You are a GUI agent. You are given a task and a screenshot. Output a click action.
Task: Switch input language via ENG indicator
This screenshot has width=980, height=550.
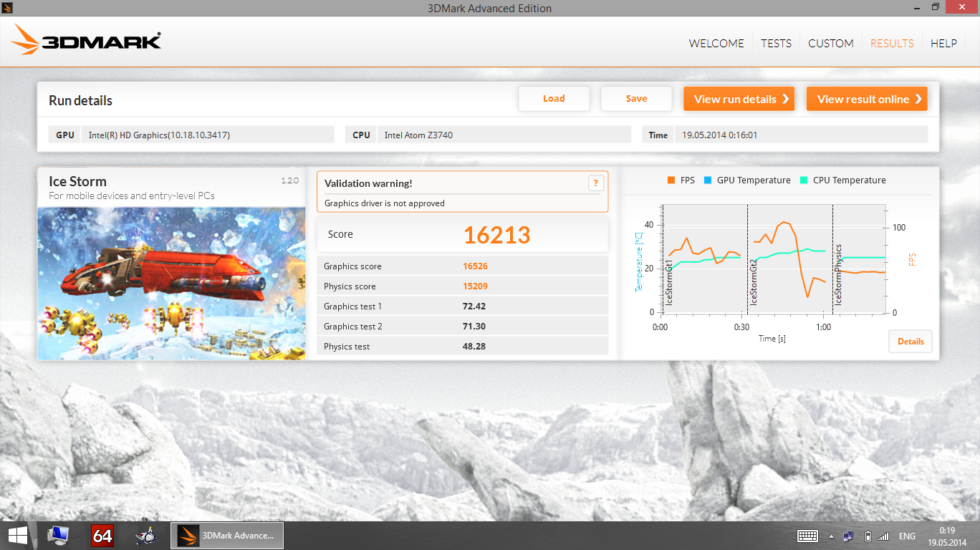click(x=907, y=536)
